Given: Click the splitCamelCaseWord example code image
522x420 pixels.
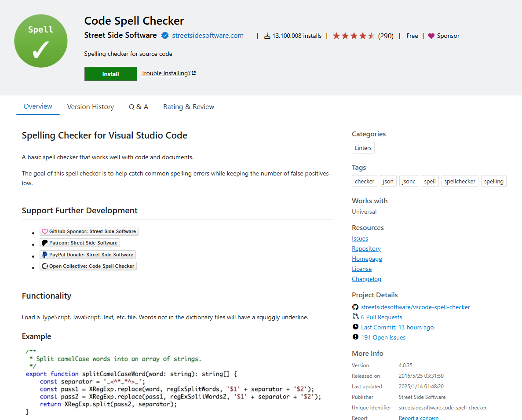Looking at the screenshot, I should tap(173, 381).
